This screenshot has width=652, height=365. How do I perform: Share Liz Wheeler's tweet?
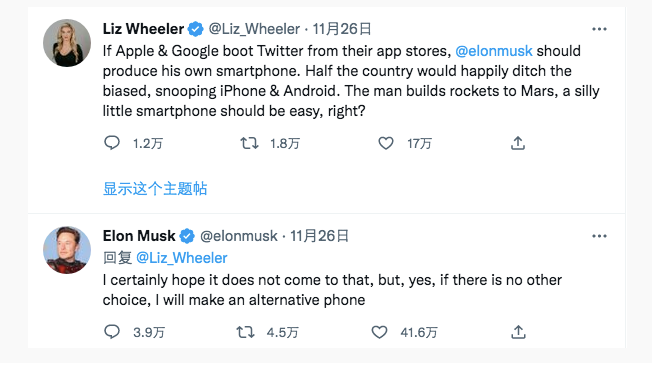[518, 143]
